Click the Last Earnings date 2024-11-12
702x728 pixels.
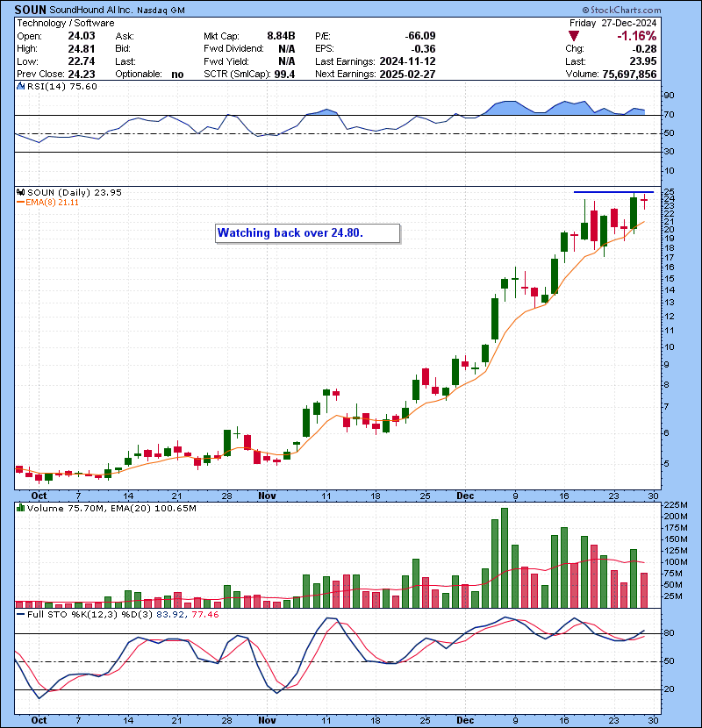click(407, 61)
